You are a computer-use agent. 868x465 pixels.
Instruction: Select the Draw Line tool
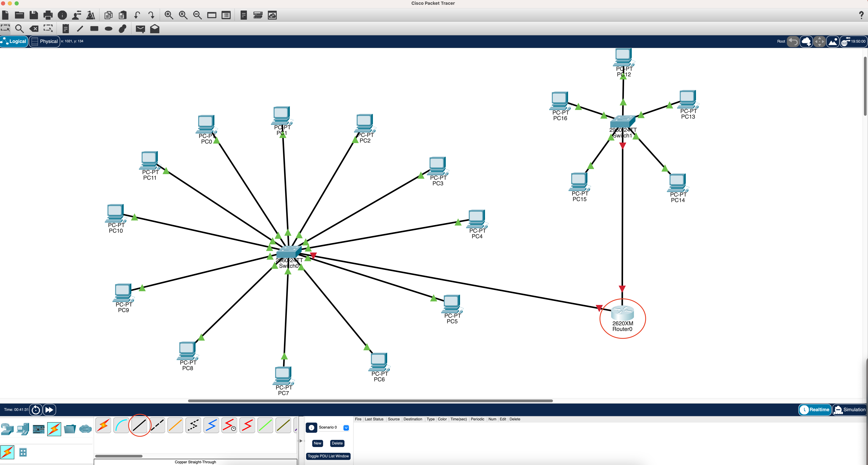coord(80,29)
